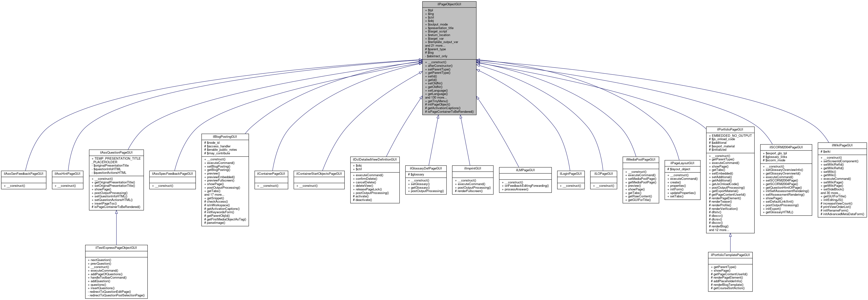Select the processAnswer() method entry
The height and width of the screenshot is (300, 868).
pos(515,189)
